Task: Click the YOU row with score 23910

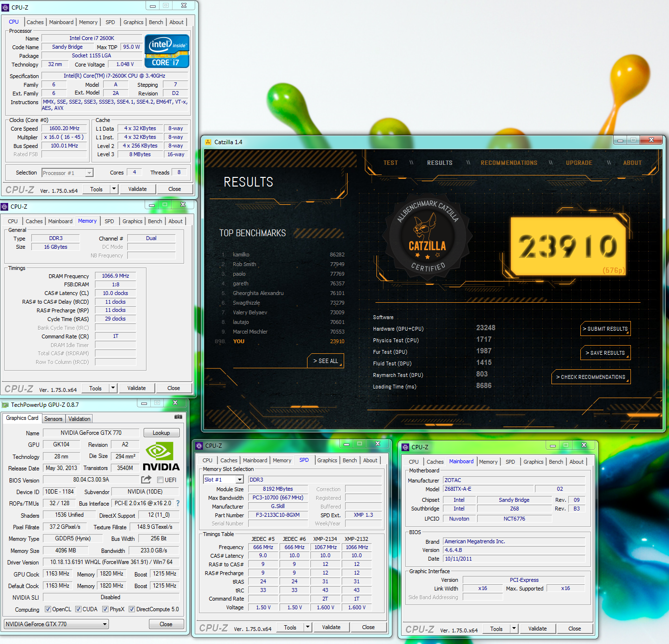Action: pyautogui.click(x=280, y=341)
